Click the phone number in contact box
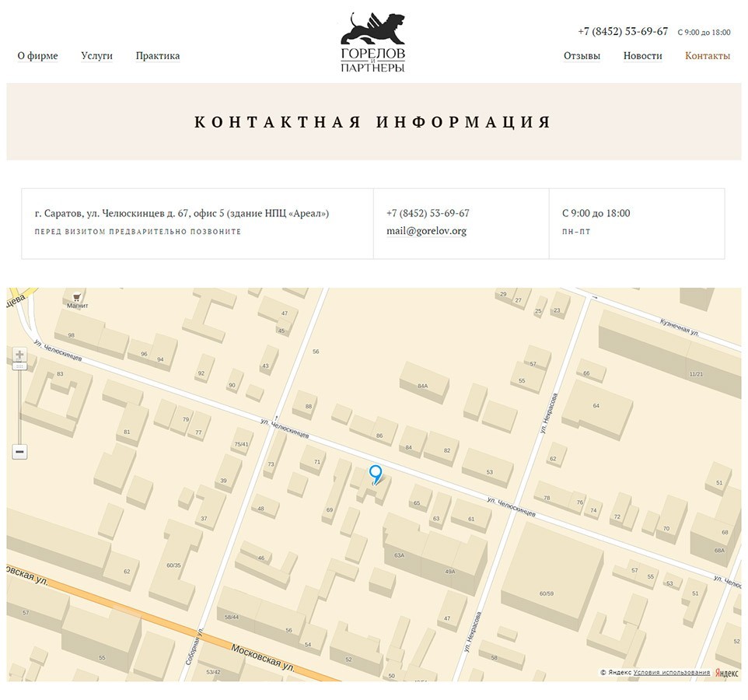Screen dimensions: 748x700 [x=428, y=213]
